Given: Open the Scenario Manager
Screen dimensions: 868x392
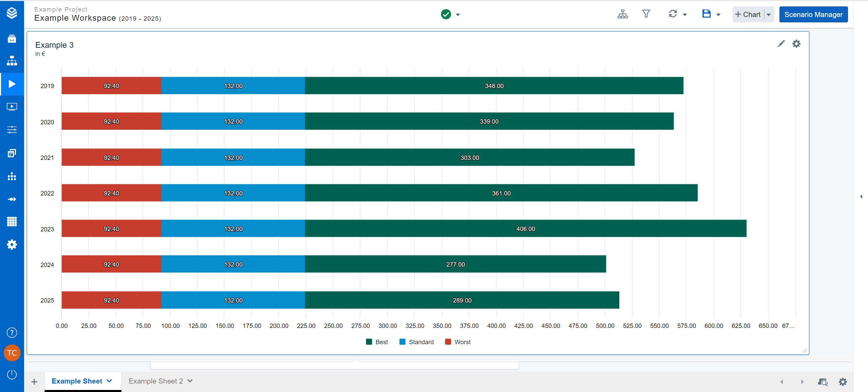Looking at the screenshot, I should (813, 15).
